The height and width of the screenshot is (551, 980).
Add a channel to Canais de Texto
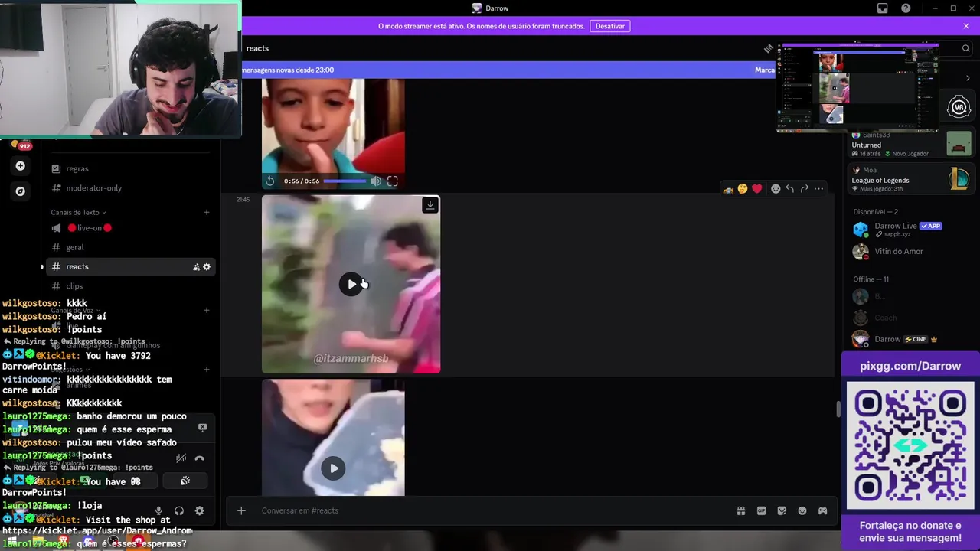pyautogui.click(x=207, y=212)
